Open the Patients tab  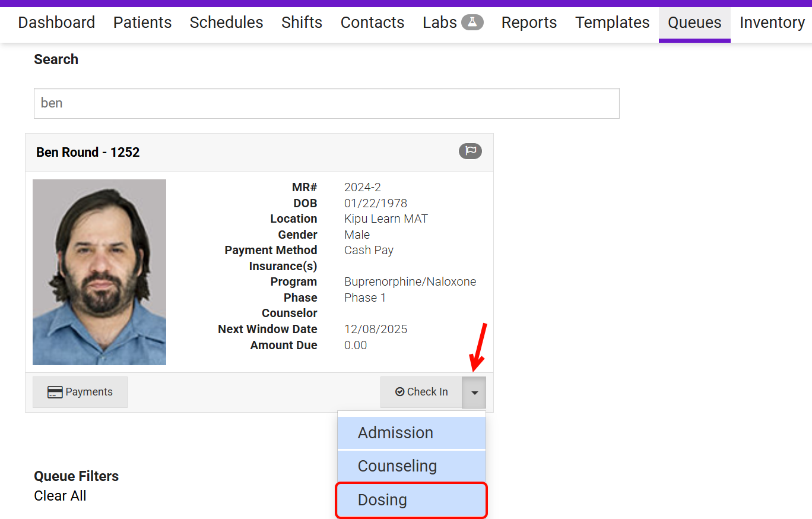click(142, 23)
